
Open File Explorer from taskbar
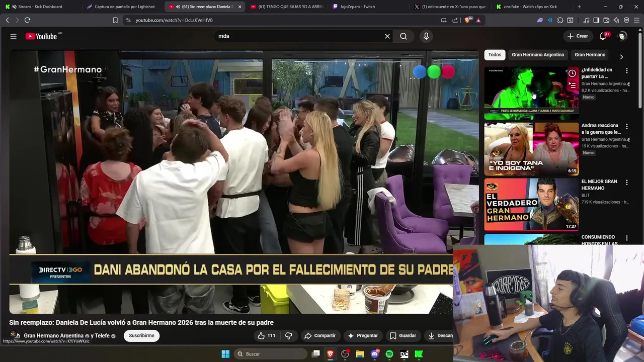(x=360, y=354)
